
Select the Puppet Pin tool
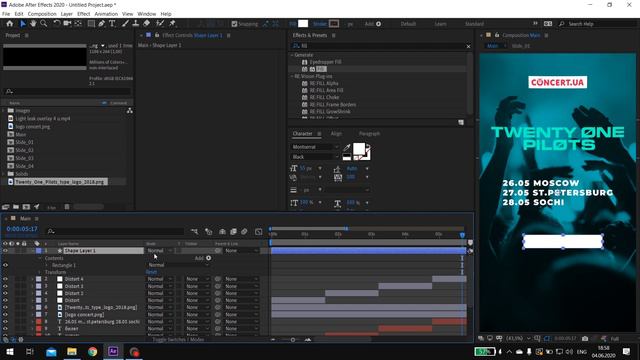(x=172, y=24)
